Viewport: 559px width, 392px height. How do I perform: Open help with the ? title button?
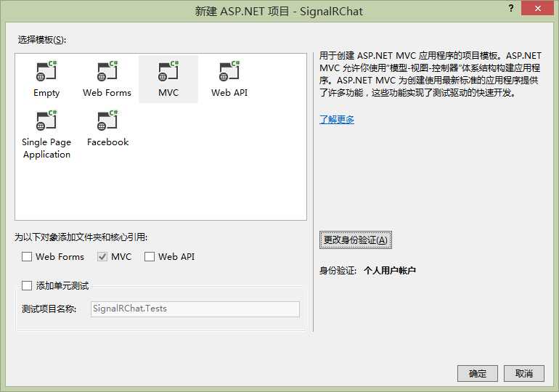511,8
